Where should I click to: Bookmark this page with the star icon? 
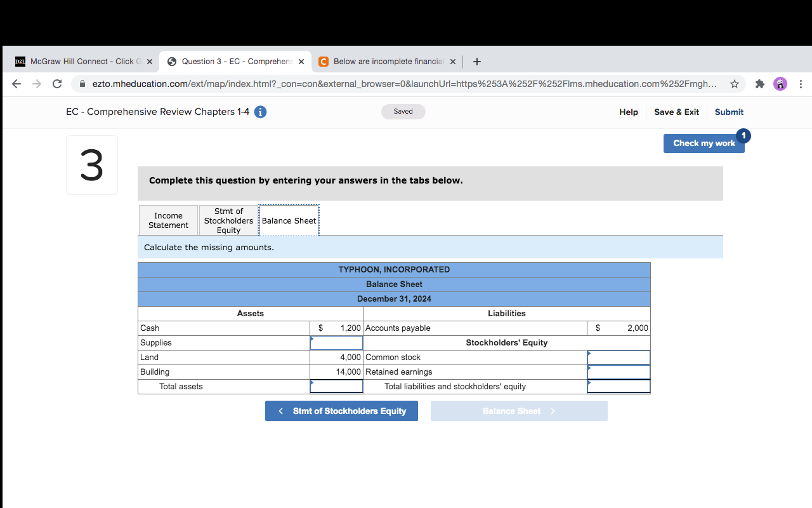point(735,84)
